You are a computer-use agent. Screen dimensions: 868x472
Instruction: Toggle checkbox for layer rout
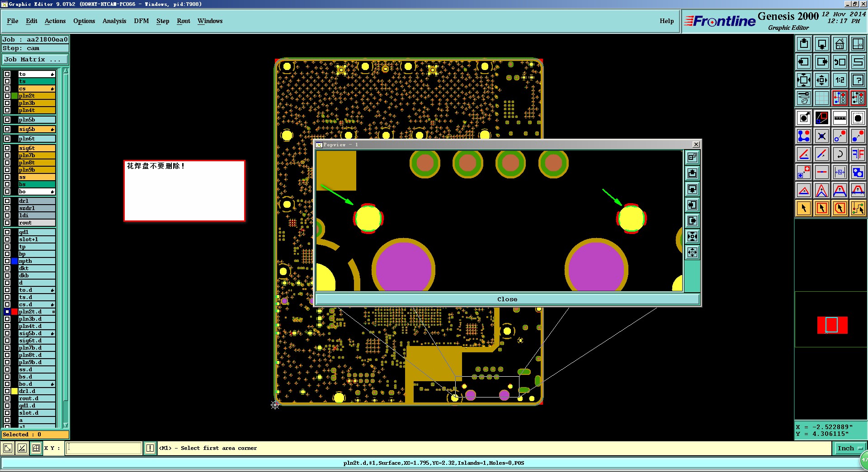(7, 223)
